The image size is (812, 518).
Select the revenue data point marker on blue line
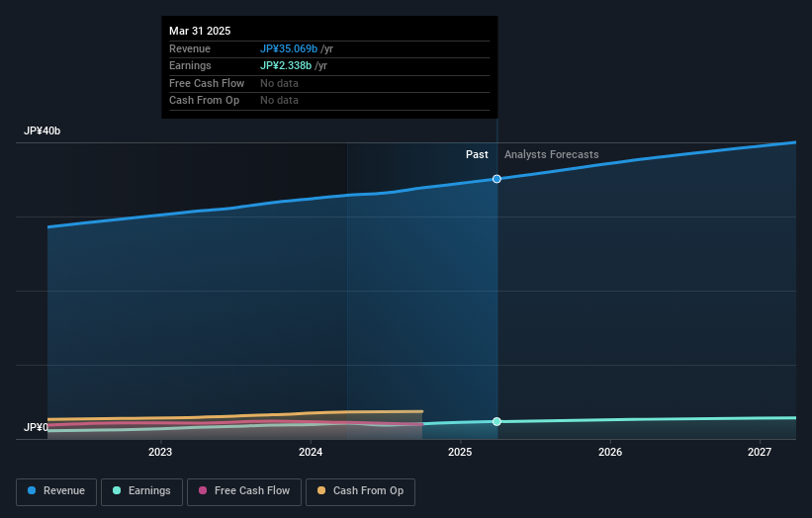[x=496, y=179]
